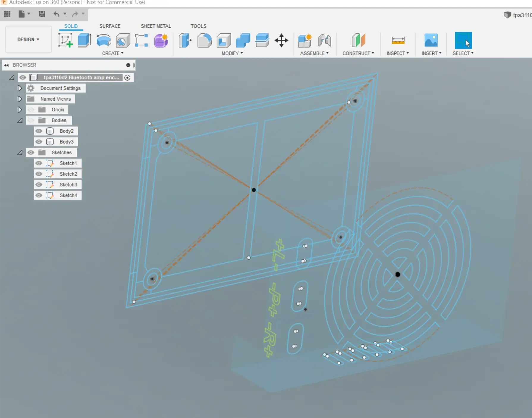532x418 pixels.
Task: Select the Fillet tool
Action: tap(205, 40)
